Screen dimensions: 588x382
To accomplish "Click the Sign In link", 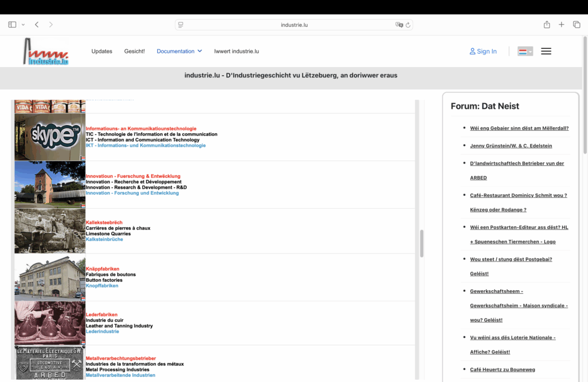I will [x=483, y=51].
